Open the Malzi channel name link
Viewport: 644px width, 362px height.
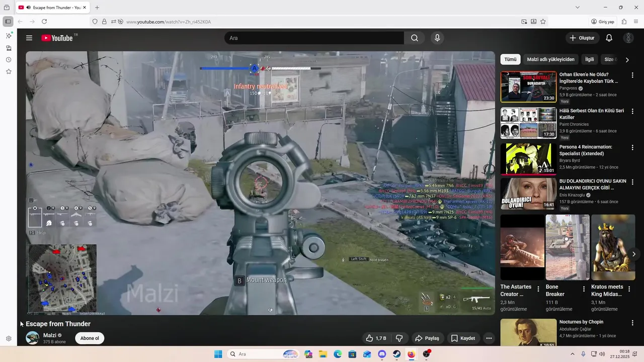[x=49, y=335]
